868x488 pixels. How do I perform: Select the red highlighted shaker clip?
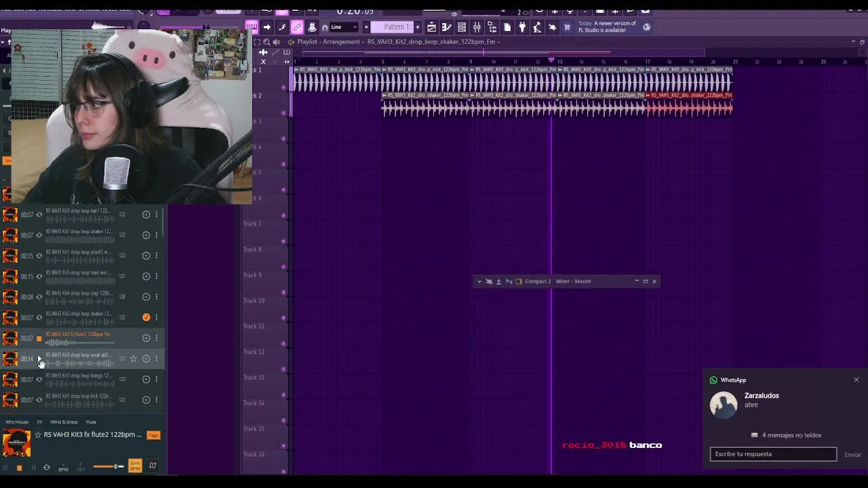(688, 105)
